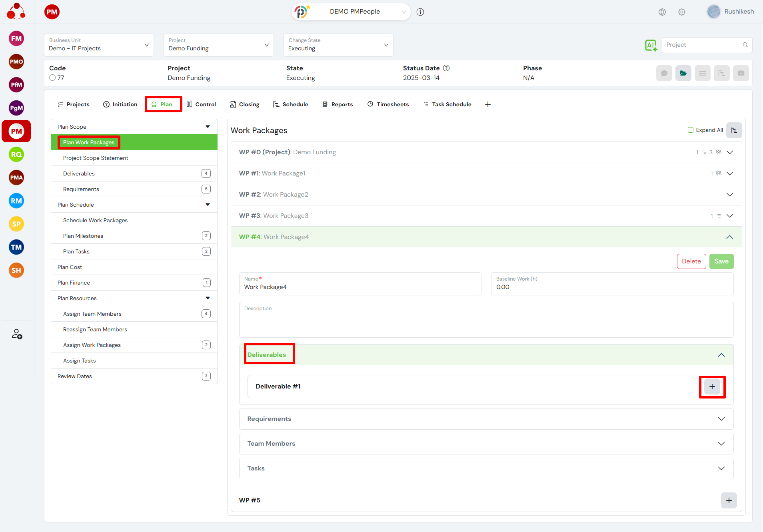Click the Delete button

pyautogui.click(x=691, y=261)
